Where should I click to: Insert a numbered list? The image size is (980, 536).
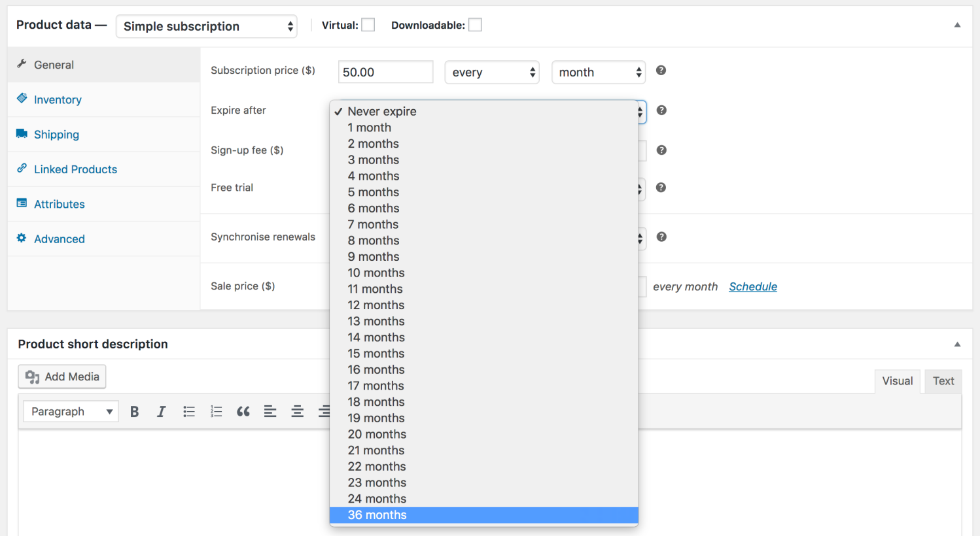coord(216,411)
